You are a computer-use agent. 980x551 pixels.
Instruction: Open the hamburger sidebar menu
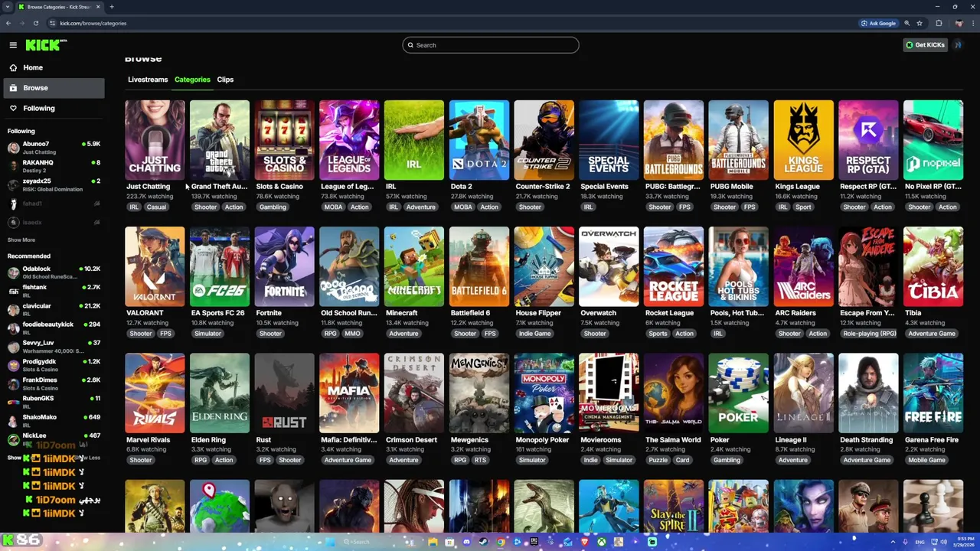pyautogui.click(x=13, y=45)
